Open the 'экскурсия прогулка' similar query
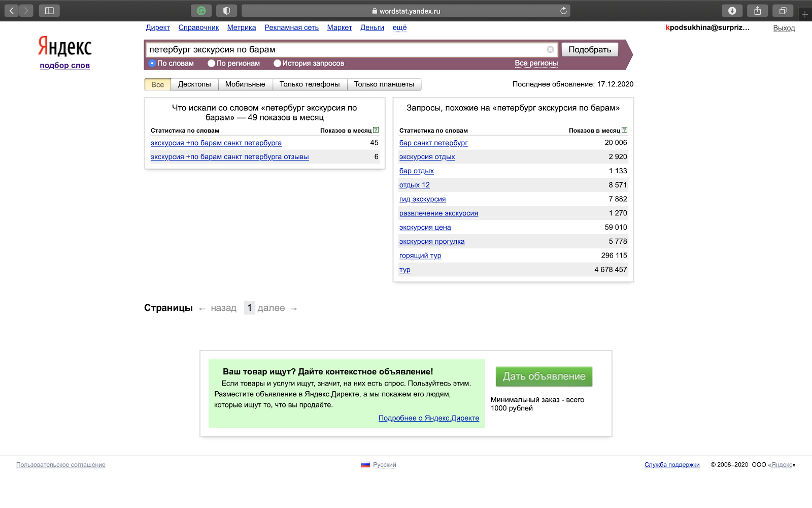 (432, 241)
